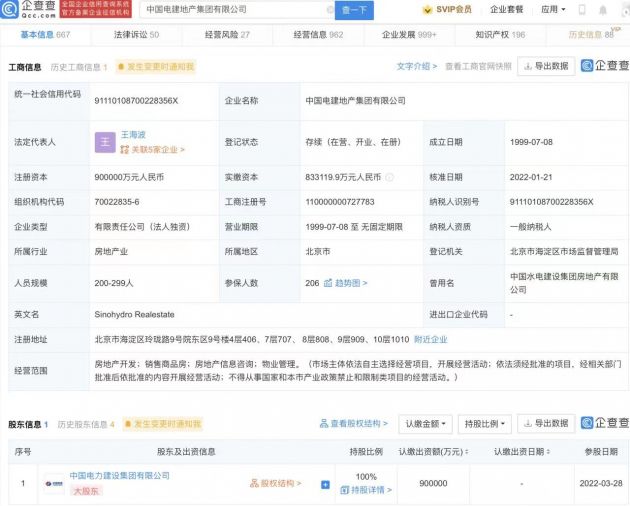Screen dimensions: 630x506
Task: Open 历史工商信息 section link
Action: (79, 67)
